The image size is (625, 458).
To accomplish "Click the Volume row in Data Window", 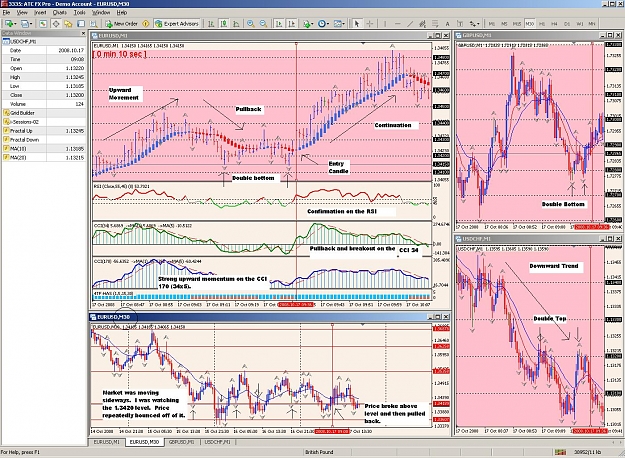I will (x=44, y=104).
